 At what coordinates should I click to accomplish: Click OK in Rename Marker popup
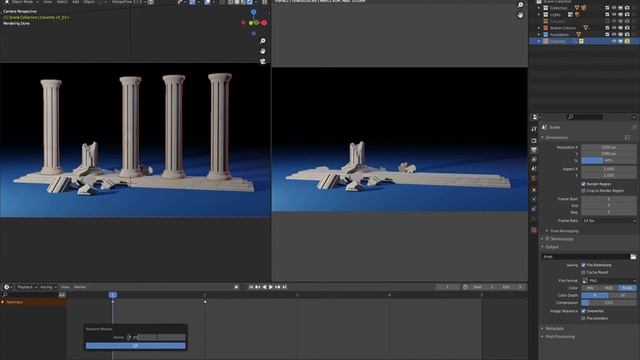coord(136,346)
